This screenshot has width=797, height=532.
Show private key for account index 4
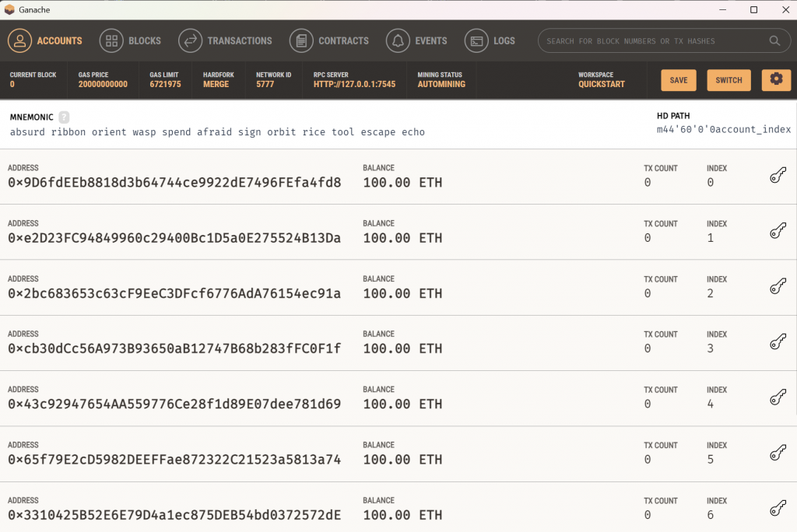[x=778, y=397]
